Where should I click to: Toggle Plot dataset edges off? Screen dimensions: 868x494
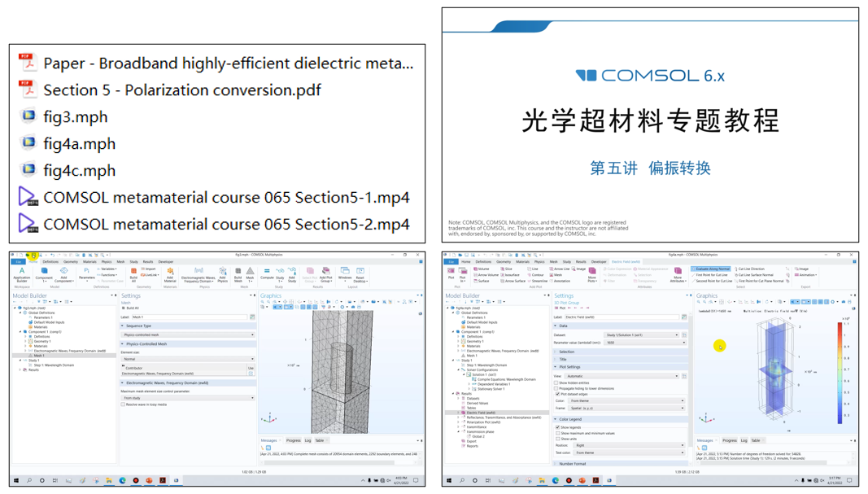pyautogui.click(x=558, y=394)
